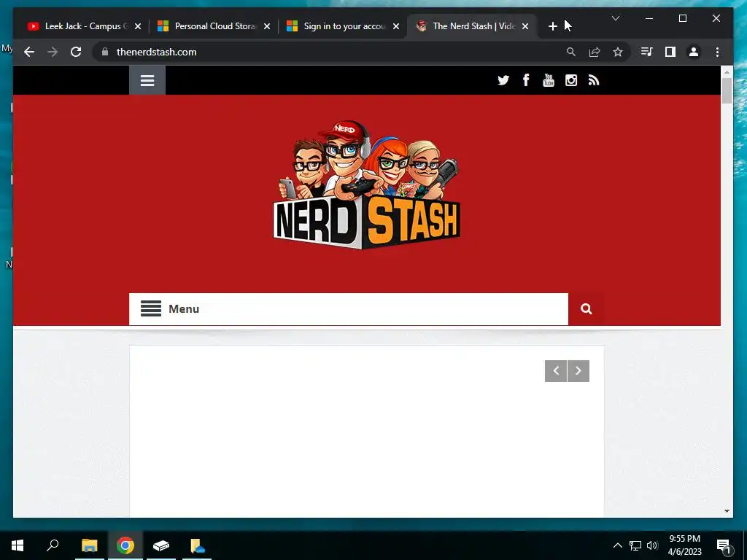Open the Chrome profile icon
747x560 pixels.
pyautogui.click(x=694, y=52)
